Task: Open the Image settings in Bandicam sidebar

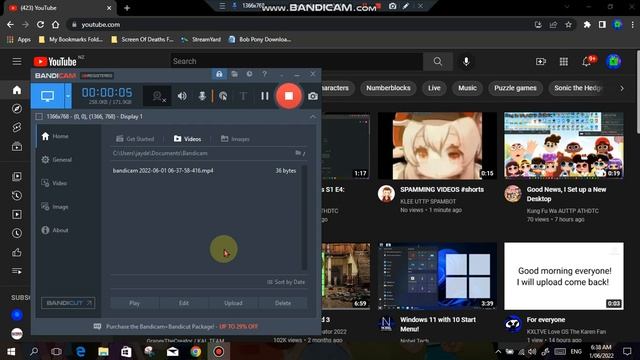Action: tap(55, 207)
